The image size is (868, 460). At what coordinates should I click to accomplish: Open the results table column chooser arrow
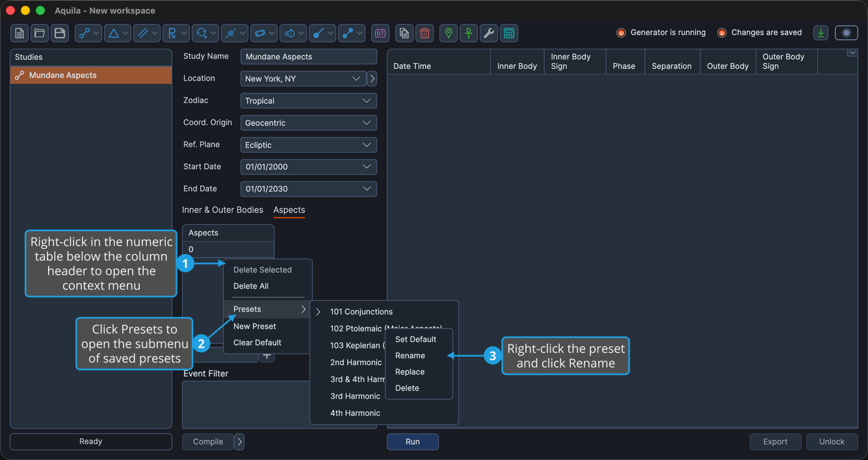point(852,53)
